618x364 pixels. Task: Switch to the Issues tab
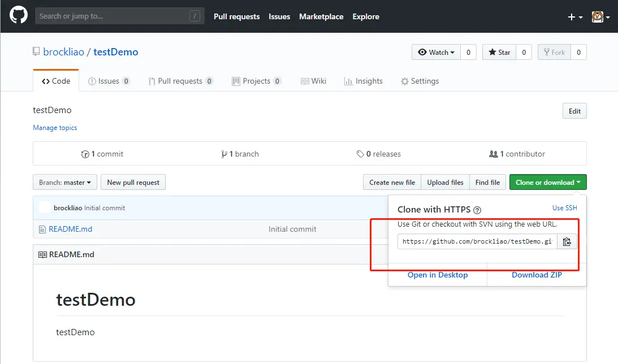[109, 81]
